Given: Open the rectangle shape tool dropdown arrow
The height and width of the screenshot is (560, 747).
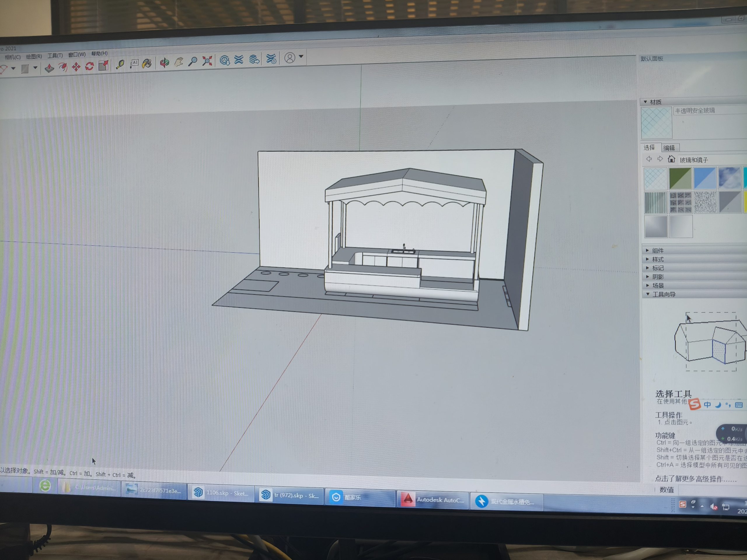Looking at the screenshot, I should click(35, 68).
